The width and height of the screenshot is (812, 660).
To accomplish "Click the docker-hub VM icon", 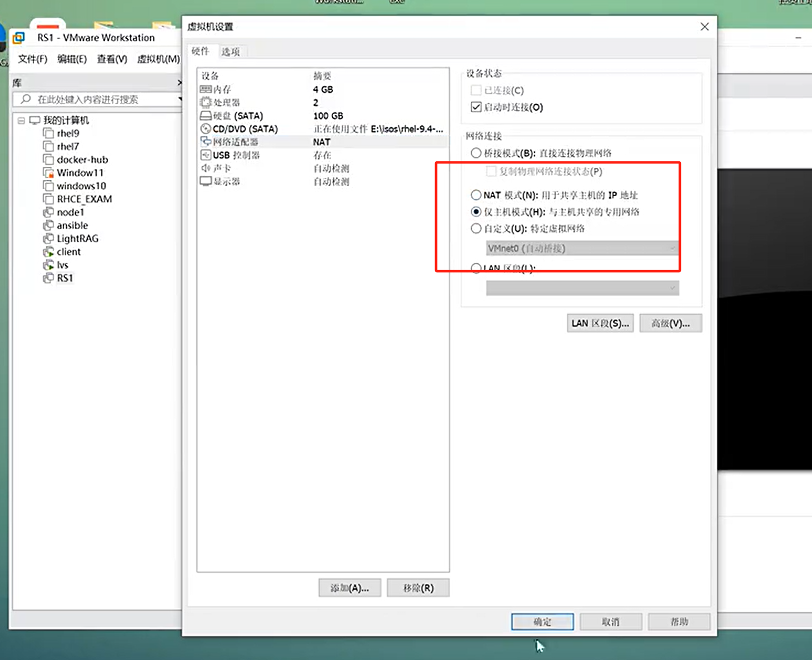I will [48, 159].
